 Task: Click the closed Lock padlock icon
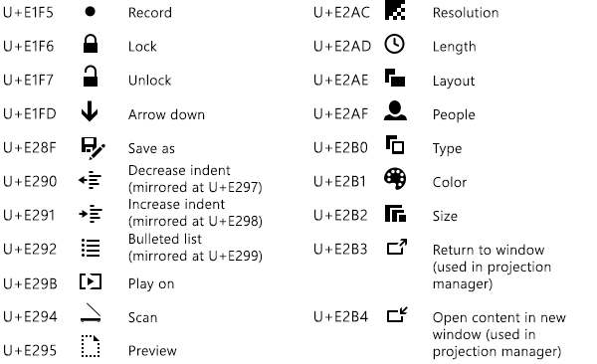[91, 44]
